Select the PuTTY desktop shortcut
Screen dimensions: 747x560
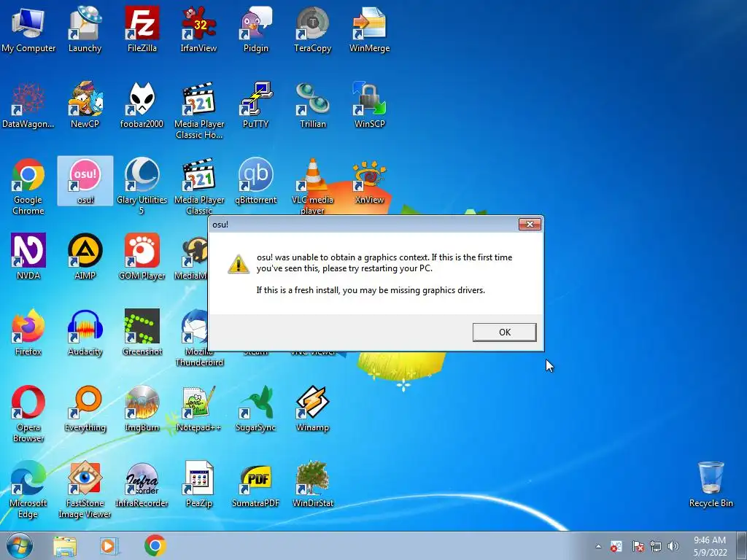256,105
